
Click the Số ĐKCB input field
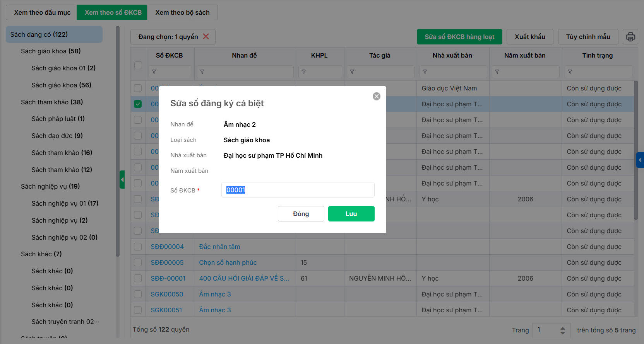[x=298, y=190]
